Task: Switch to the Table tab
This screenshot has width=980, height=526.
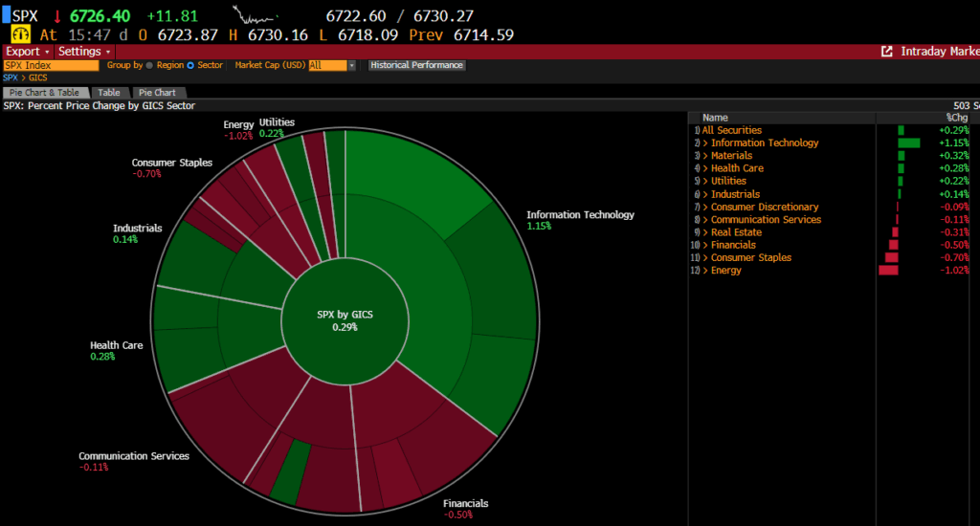Action: (x=110, y=93)
